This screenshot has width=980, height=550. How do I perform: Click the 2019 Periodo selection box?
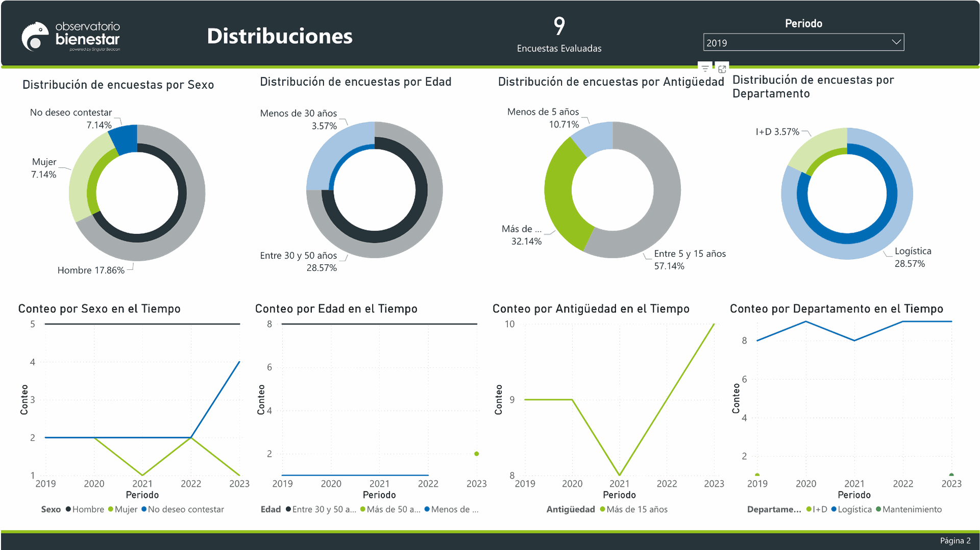click(x=796, y=42)
